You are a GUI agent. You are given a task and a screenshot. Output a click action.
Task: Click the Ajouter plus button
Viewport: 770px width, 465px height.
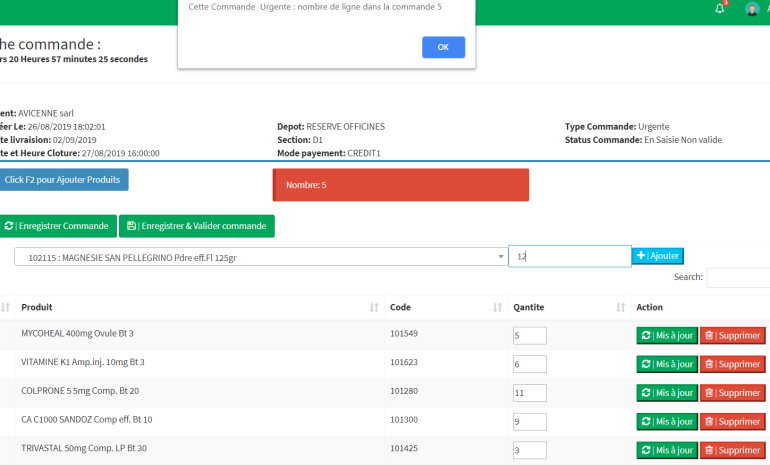coord(657,256)
